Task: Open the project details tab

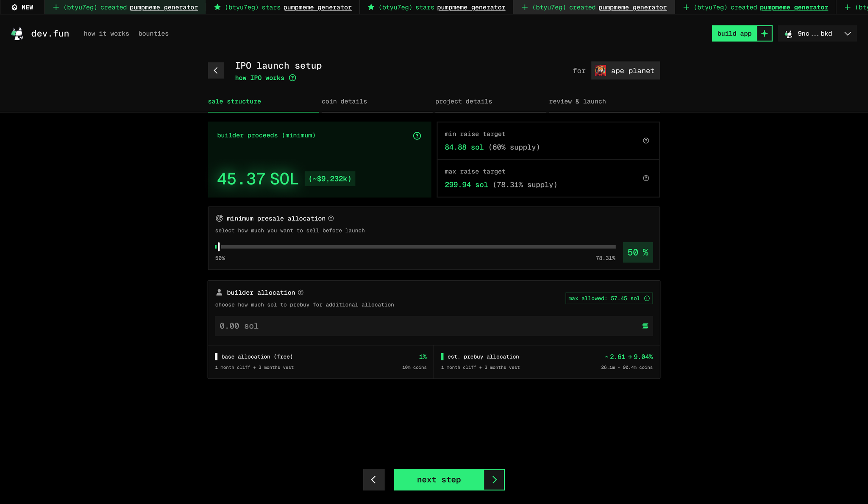Action: (464, 101)
